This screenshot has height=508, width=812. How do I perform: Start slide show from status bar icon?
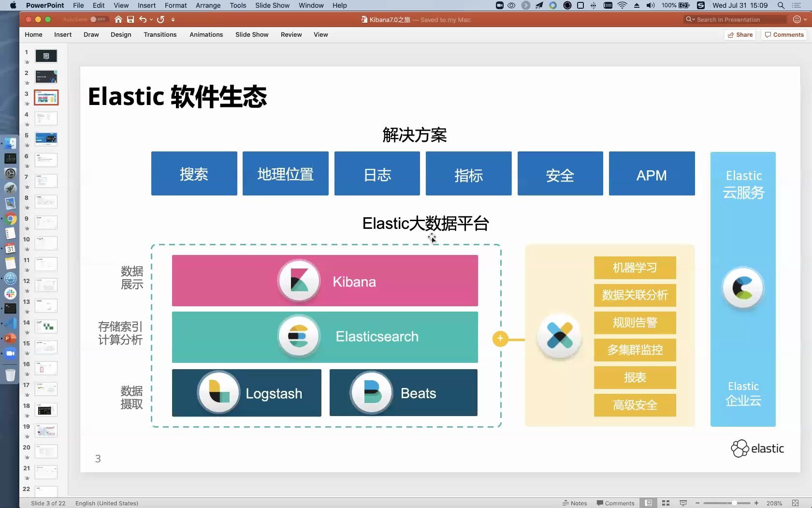pos(683,503)
